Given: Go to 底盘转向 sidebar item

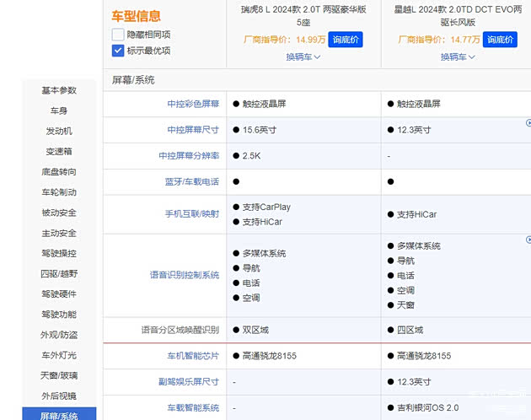Looking at the screenshot, I should tap(59, 172).
